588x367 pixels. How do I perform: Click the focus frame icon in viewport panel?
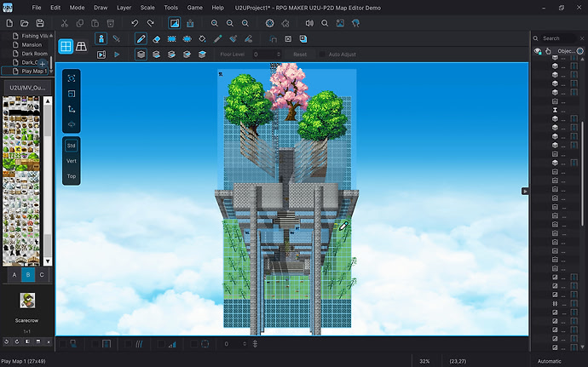click(x=72, y=78)
